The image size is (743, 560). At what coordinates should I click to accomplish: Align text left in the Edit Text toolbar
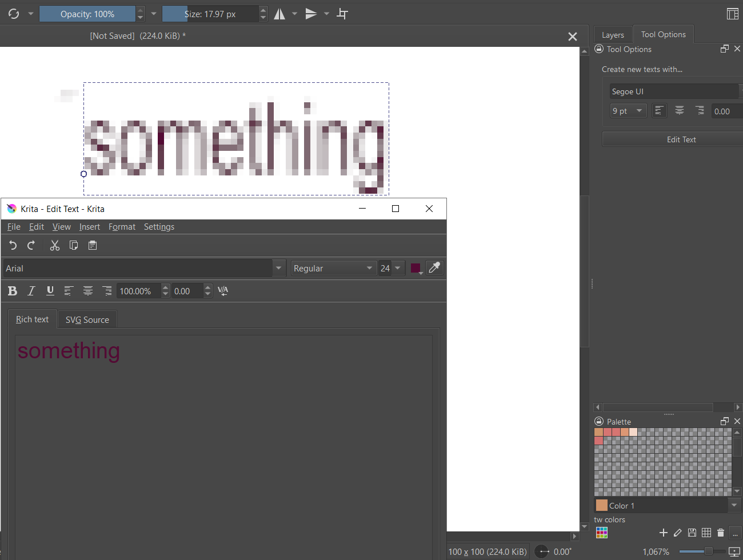[x=69, y=291]
